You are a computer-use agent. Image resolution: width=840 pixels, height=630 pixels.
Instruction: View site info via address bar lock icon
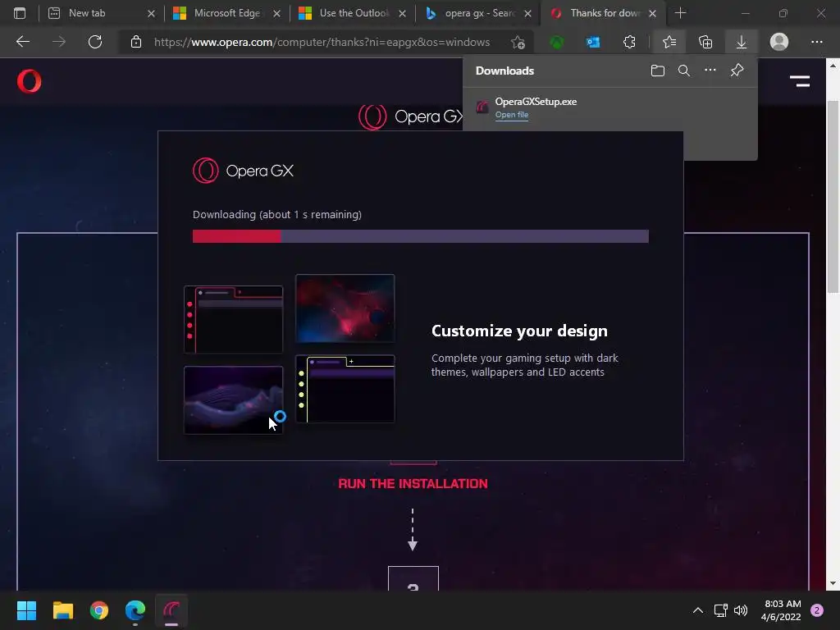136,42
